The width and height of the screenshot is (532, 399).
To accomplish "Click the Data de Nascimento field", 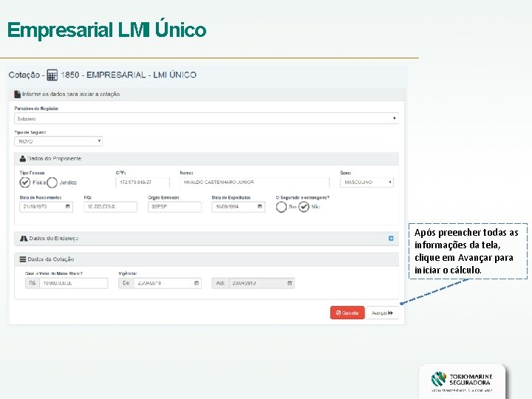I will click(x=46, y=207).
